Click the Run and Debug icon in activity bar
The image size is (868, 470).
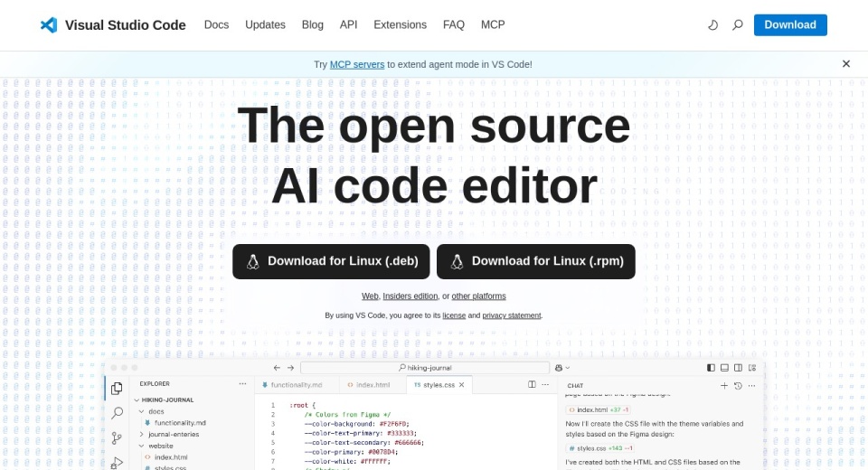click(117, 462)
